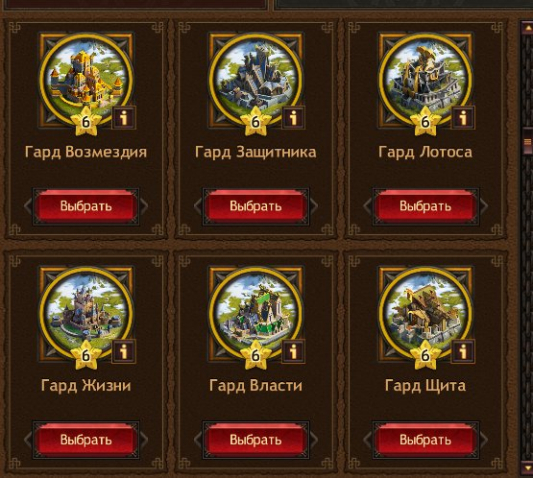Image resolution: width=533 pixels, height=478 pixels.
Task: Click Выбрать under Гард Жизни
Action: (86, 440)
